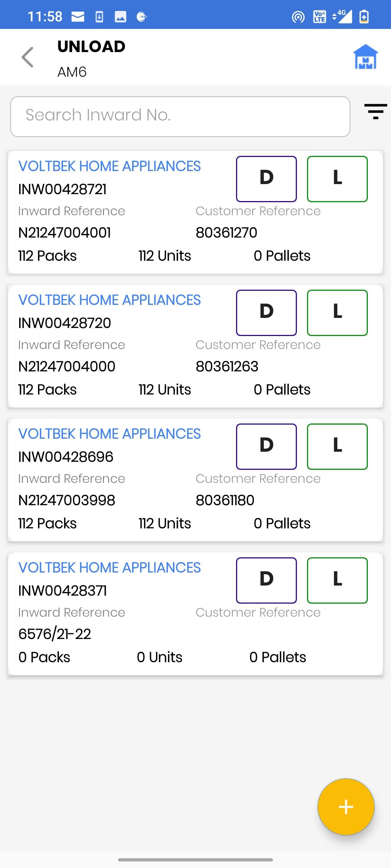391x868 pixels.
Task: Tap the hotspot icon in status bar
Action: point(298,17)
